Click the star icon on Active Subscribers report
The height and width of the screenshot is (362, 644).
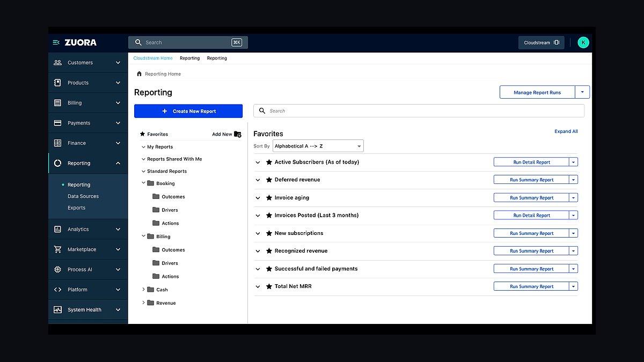pyautogui.click(x=269, y=162)
